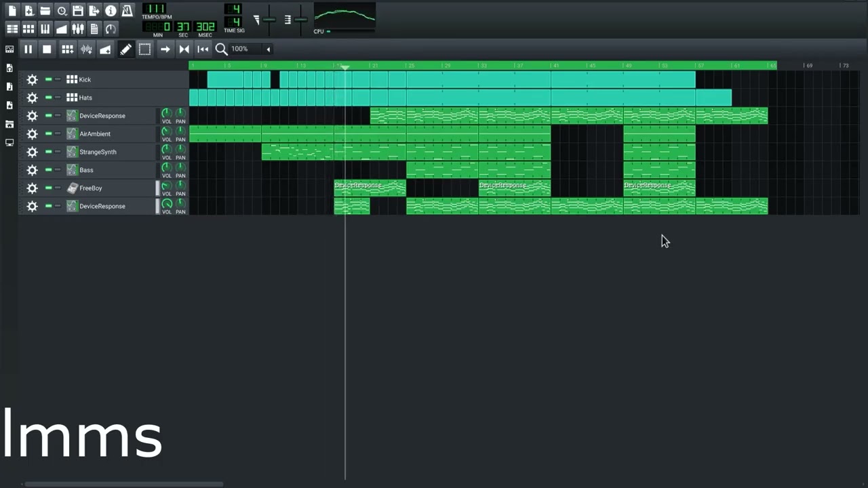868x488 pixels.
Task: Open the 100% zoom dropdown arrow
Action: [268, 49]
